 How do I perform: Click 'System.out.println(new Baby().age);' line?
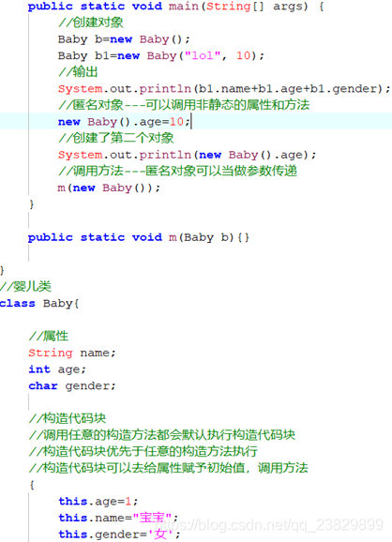(x=187, y=155)
